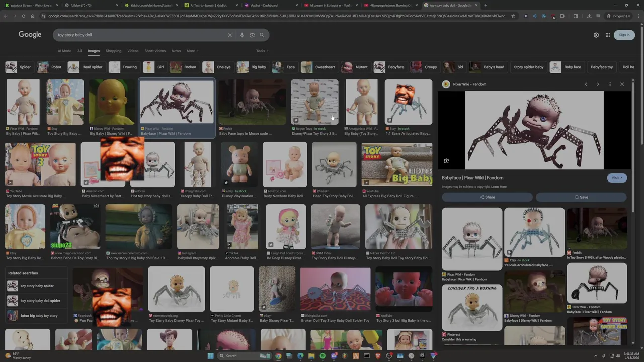The image size is (644, 362).
Task: Open Google Lens image search icon
Action: tap(252, 35)
